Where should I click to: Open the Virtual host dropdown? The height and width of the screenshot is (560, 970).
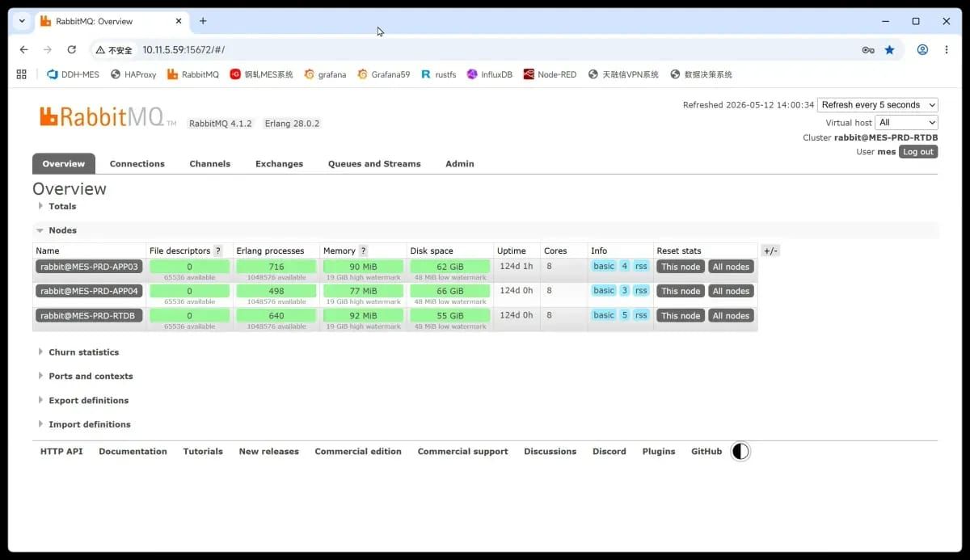907,123
